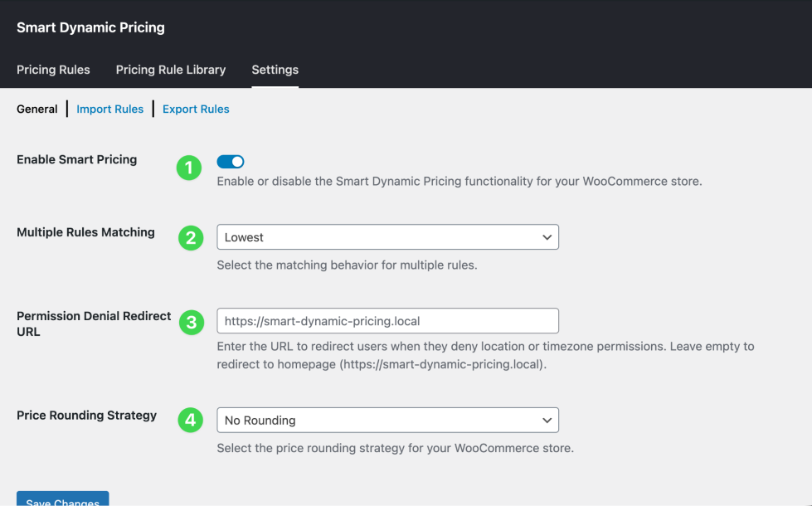The image size is (812, 506).
Task: Click the Multiple Rules Matching label
Action: click(x=85, y=232)
